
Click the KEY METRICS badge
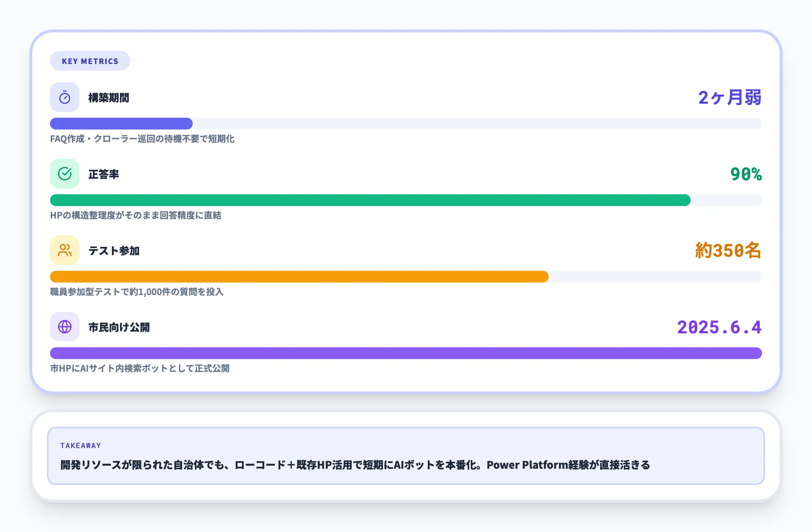(90, 61)
